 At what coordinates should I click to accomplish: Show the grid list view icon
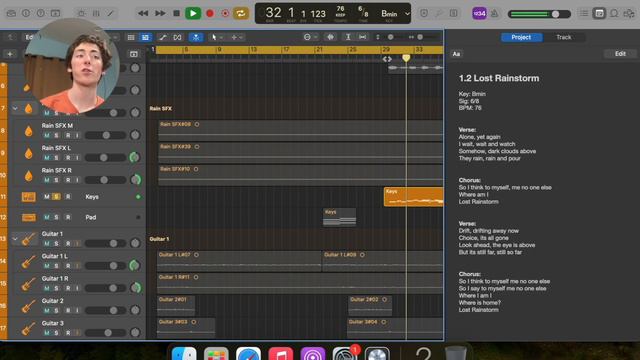point(131,37)
